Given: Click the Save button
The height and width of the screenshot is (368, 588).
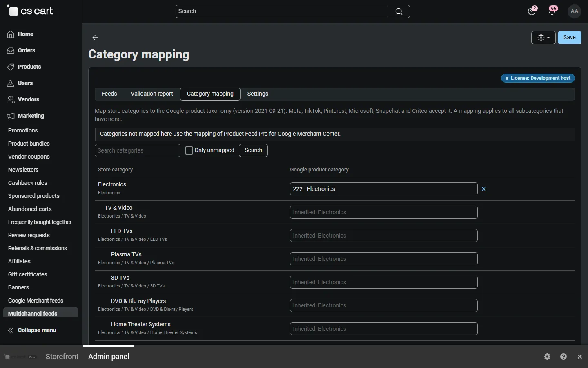Looking at the screenshot, I should point(570,38).
